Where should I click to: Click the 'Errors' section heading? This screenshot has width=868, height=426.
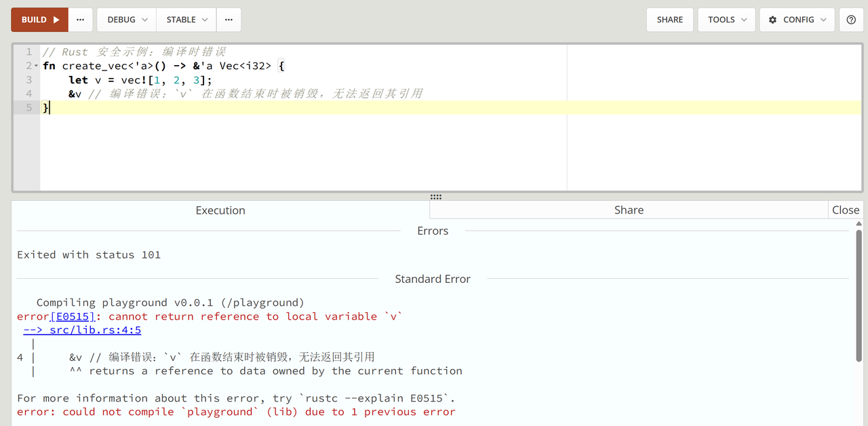click(433, 231)
